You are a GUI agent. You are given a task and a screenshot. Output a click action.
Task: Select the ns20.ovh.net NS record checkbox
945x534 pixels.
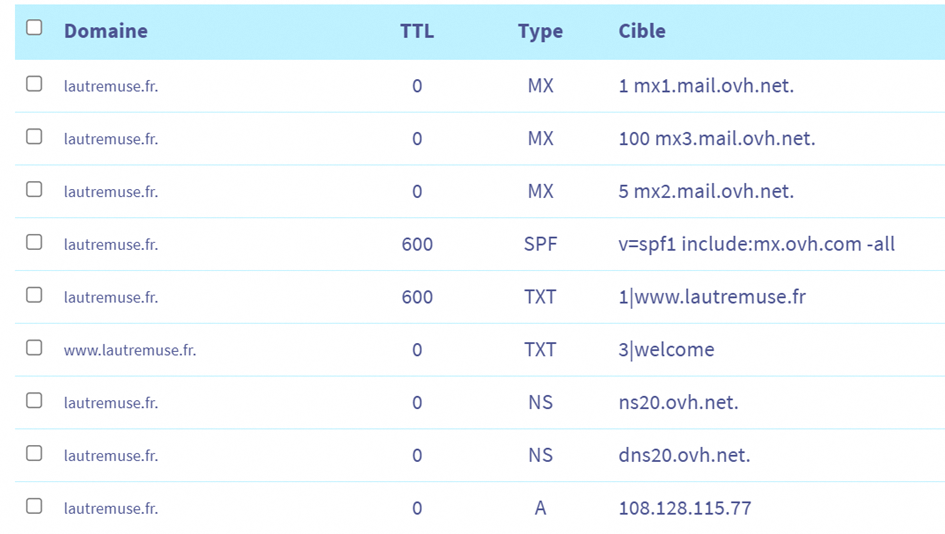pyautogui.click(x=34, y=401)
